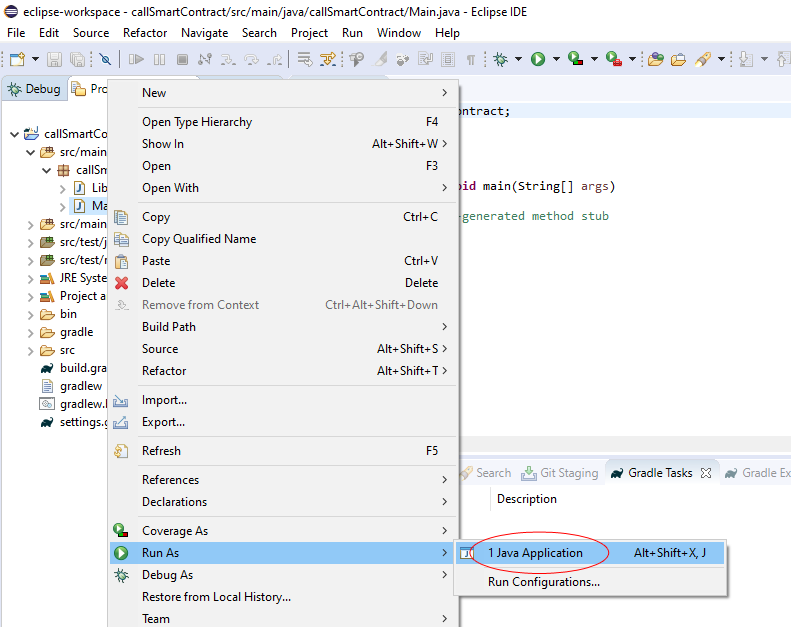Choose Open Type Hierarchy entry

[282, 122]
